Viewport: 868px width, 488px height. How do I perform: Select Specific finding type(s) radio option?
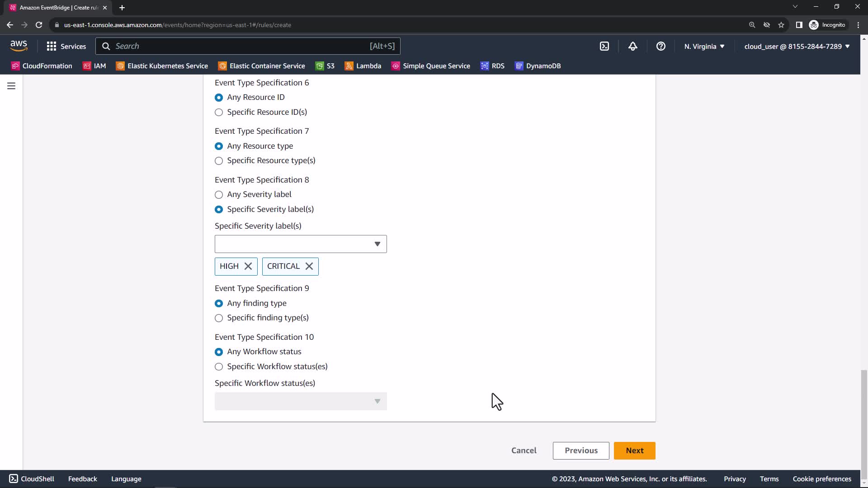click(x=219, y=318)
